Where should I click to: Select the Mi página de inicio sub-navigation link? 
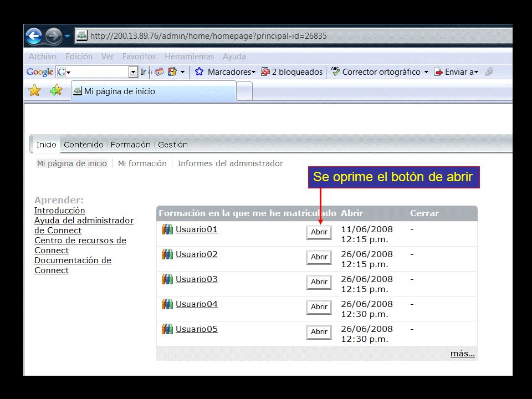pyautogui.click(x=72, y=163)
